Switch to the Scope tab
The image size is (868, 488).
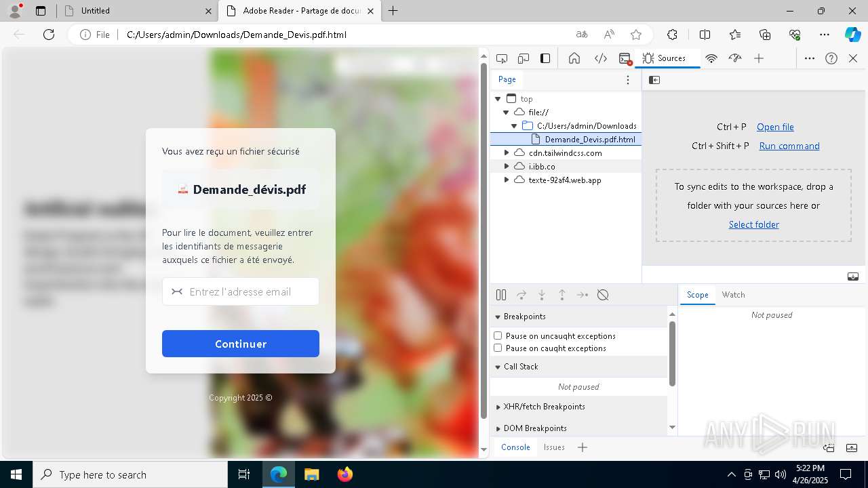(697, 295)
